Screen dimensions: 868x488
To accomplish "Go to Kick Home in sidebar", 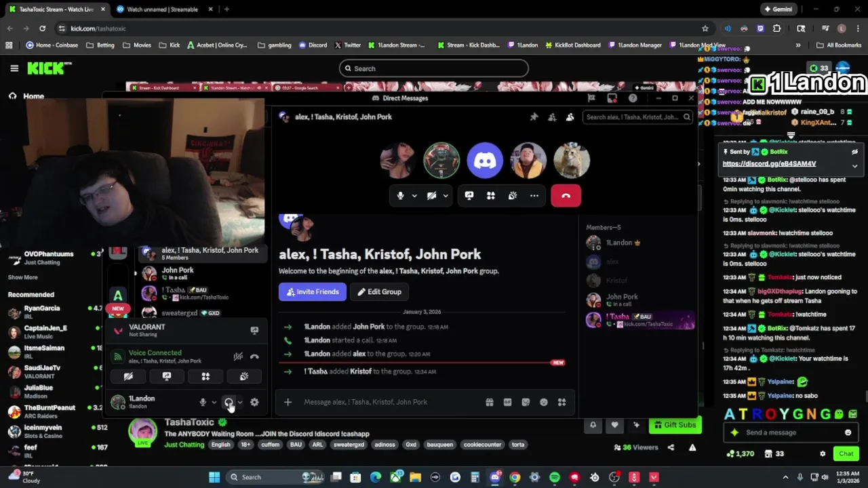I will point(27,96).
